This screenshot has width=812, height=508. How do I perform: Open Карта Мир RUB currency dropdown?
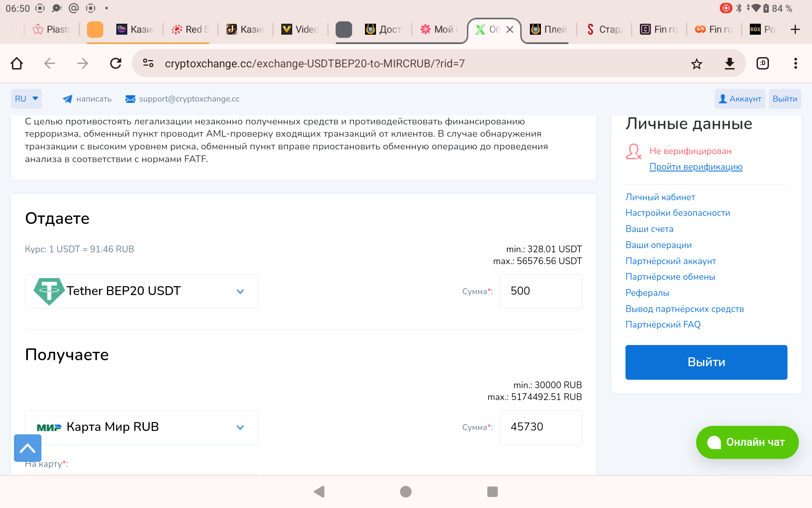(141, 427)
